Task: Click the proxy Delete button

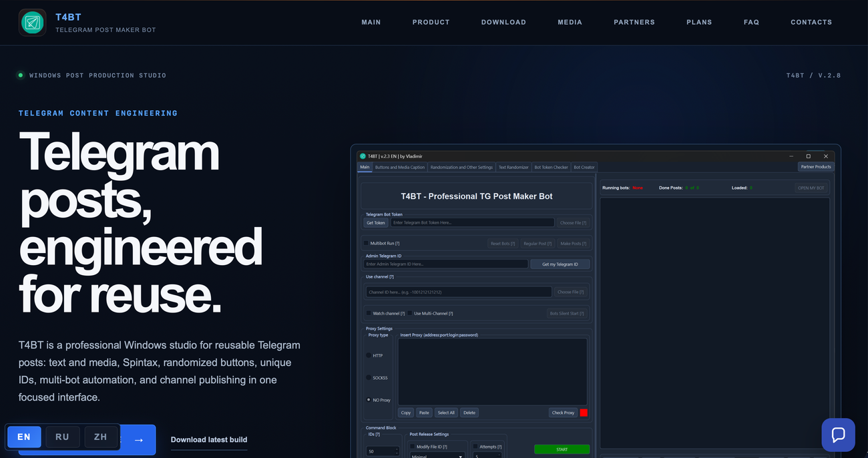Action: [469, 413]
